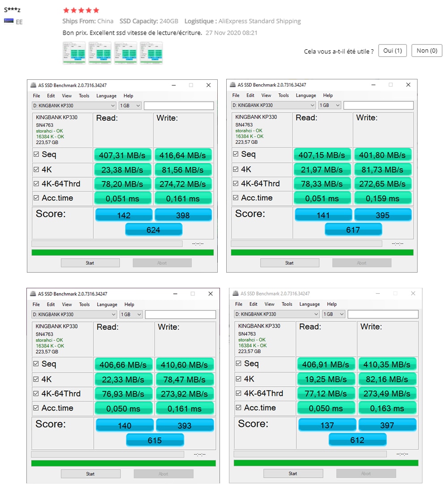Screen dimensions: 448x486
Task: Expand the 1 GB dropdown in the score 612 window
Action: [334, 314]
